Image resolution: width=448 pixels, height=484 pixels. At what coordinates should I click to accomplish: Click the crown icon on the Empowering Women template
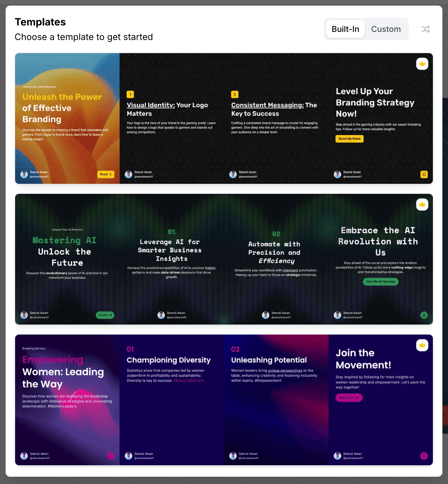422,345
